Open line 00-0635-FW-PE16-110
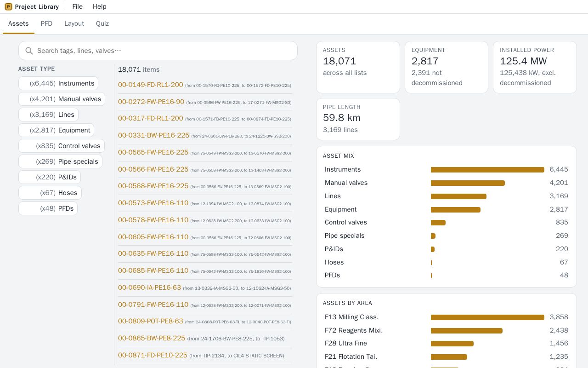588x368 pixels. (x=153, y=253)
